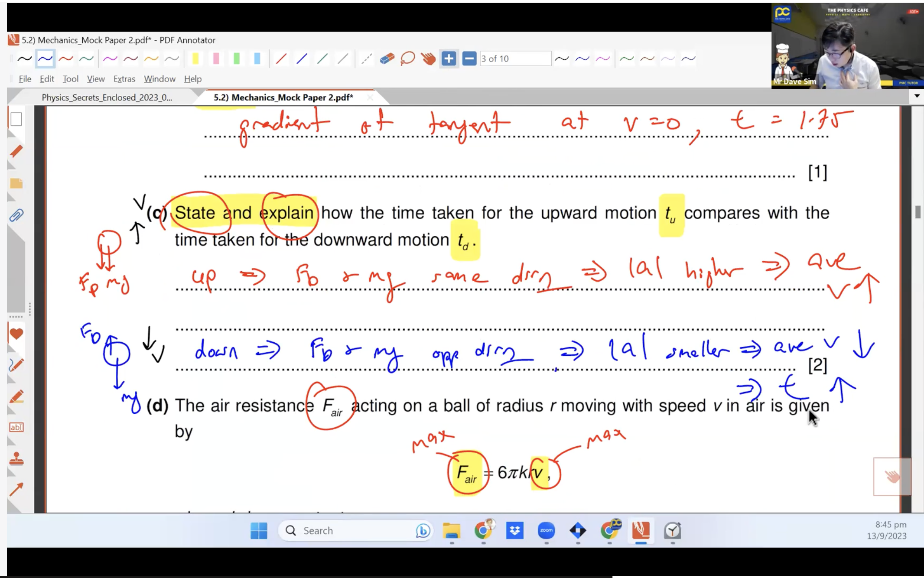
Task: Select the green straight line tool
Action: [322, 58]
